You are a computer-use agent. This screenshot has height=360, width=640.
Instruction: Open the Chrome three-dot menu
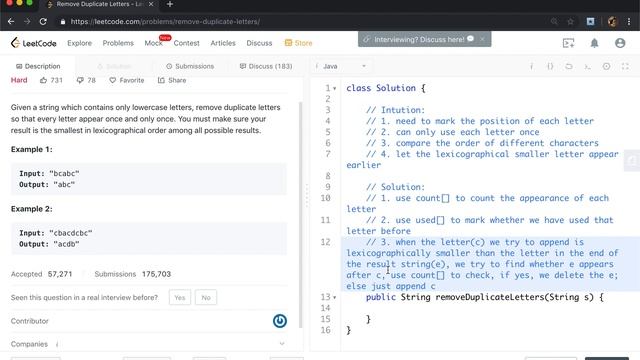click(x=629, y=21)
